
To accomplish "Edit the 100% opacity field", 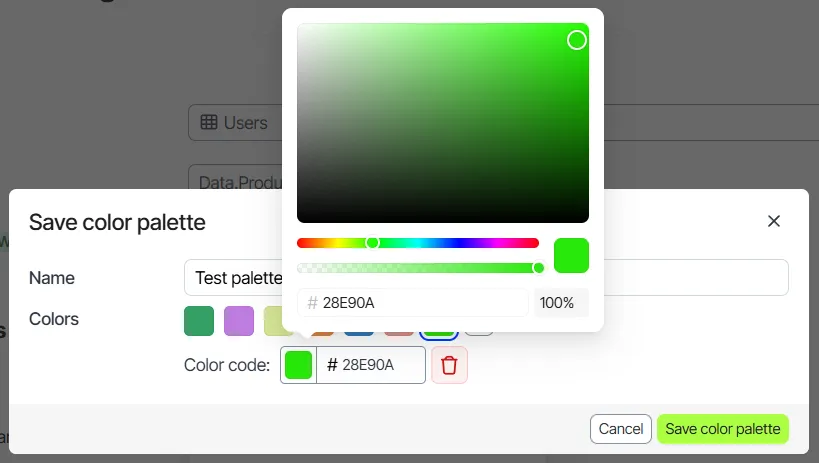I will click(x=561, y=303).
